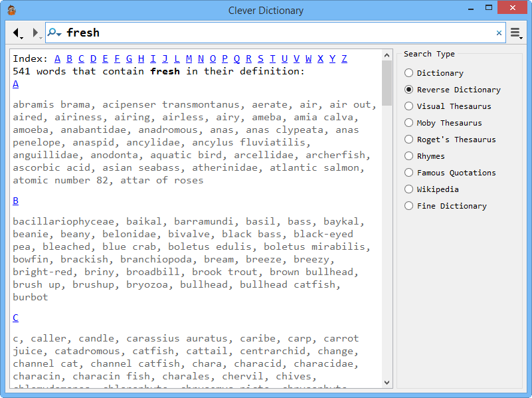This screenshot has height=398, width=532.
Task: Jump to index letter Z
Action: tap(345, 58)
